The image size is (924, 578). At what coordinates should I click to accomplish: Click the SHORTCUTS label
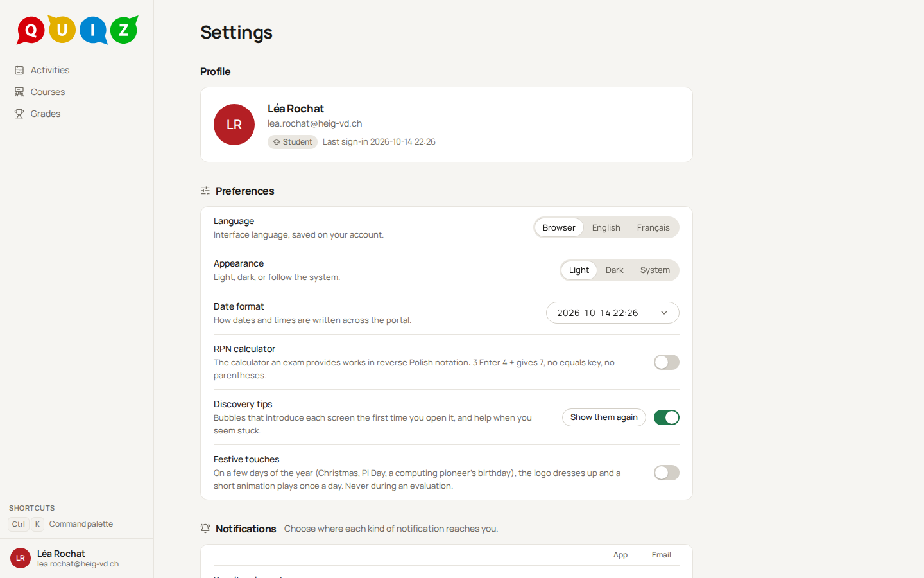click(31, 508)
